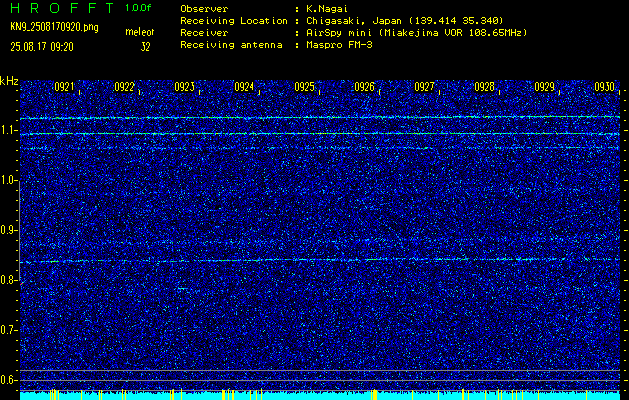Click the 1.0 frequency axis label
Viewport: 629px width, 400px height.
coord(7,181)
